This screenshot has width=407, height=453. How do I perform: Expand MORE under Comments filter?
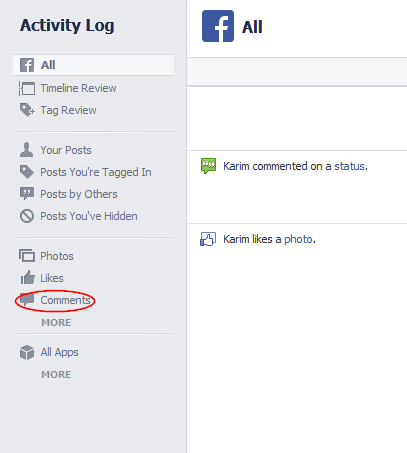point(56,322)
